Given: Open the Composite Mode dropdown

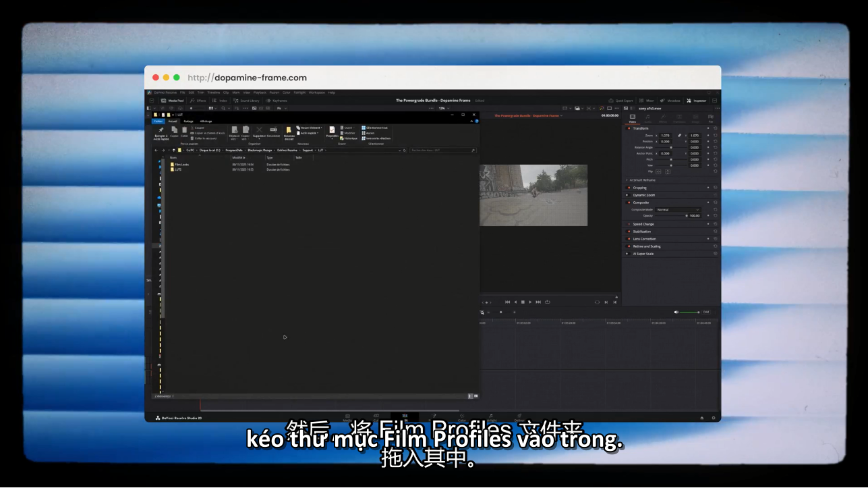Looking at the screenshot, I should [678, 210].
